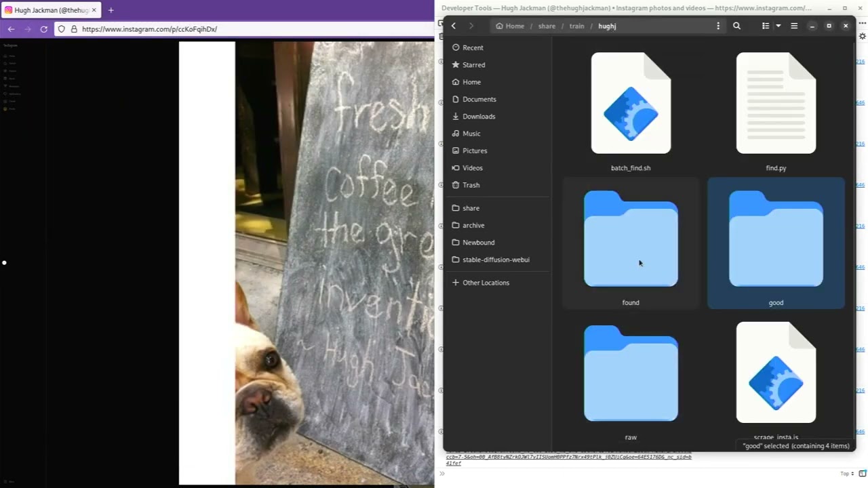Viewport: 868px width, 488px height.
Task: Open the Home breadcrumb in path bar
Action: coord(510,26)
